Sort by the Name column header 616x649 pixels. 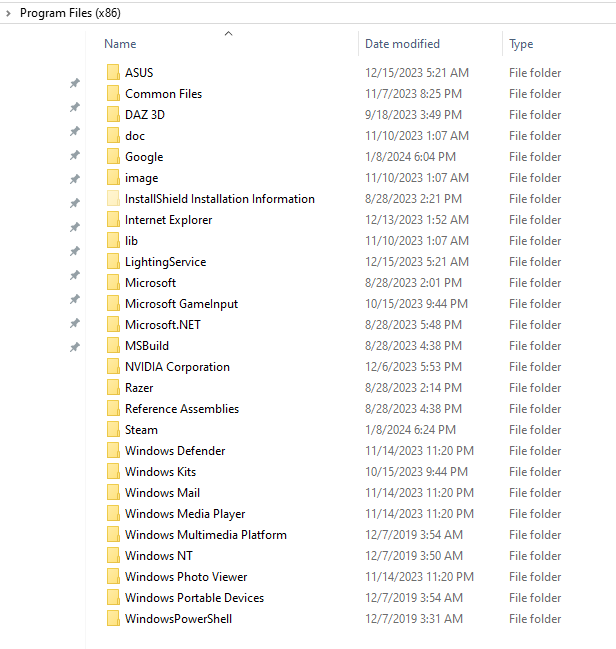120,44
